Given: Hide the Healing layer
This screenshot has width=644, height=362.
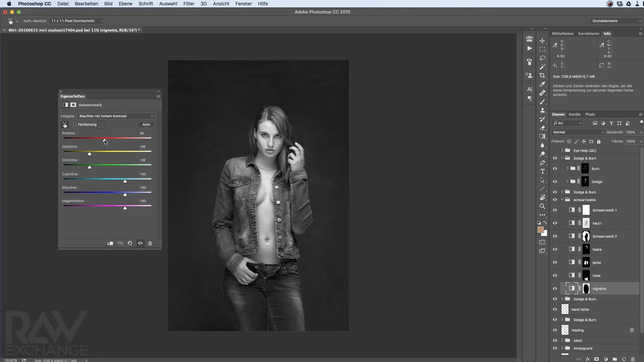Looking at the screenshot, I should (x=555, y=330).
